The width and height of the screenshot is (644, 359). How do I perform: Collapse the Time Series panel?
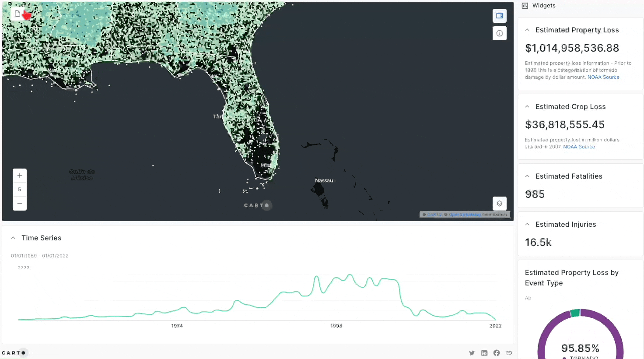13,238
